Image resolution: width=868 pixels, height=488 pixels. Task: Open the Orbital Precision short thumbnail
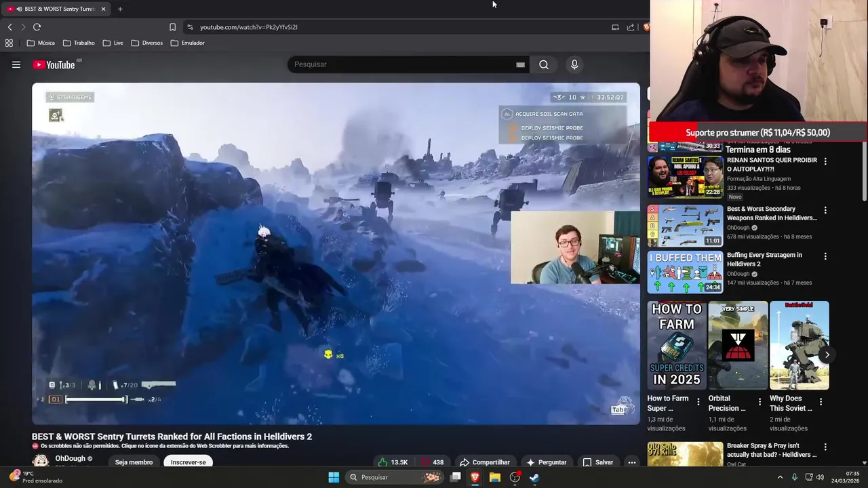(x=738, y=346)
